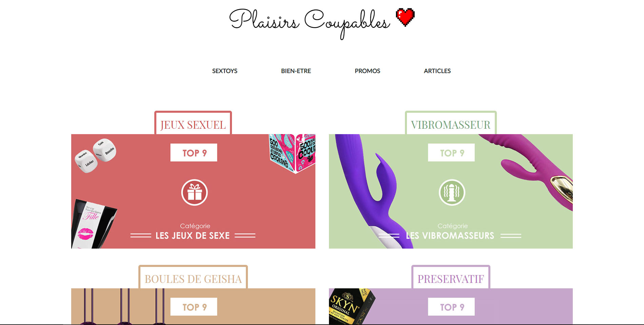Click the red pixel heart logo icon
The width and height of the screenshot is (644, 325).
tap(405, 17)
